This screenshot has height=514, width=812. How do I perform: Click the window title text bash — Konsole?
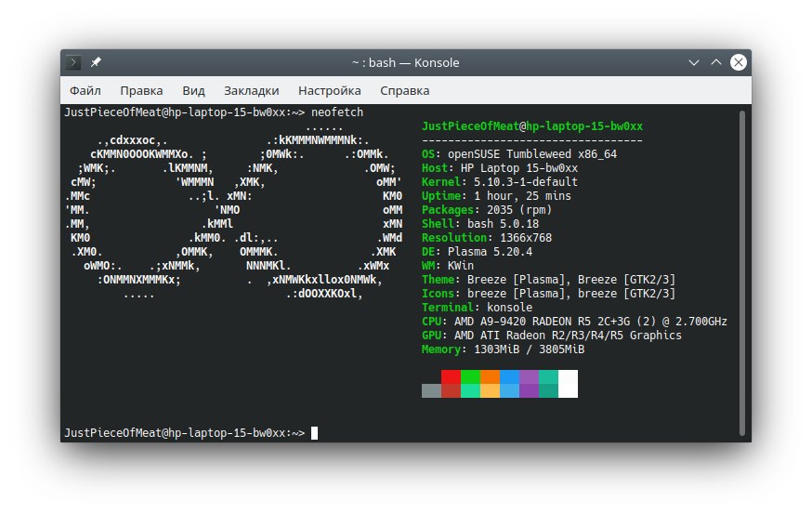click(x=405, y=62)
